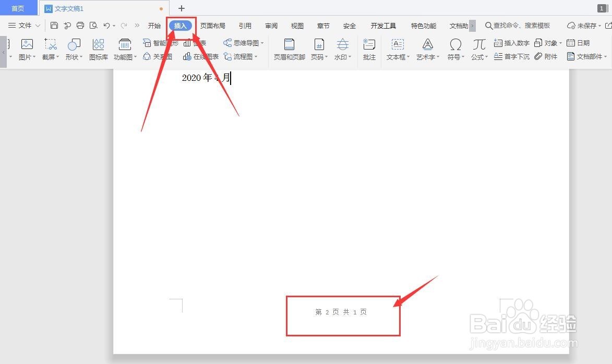The height and width of the screenshot is (364, 612).
Task: Expand the 符号 dropdown arrow
Action: coord(463,57)
